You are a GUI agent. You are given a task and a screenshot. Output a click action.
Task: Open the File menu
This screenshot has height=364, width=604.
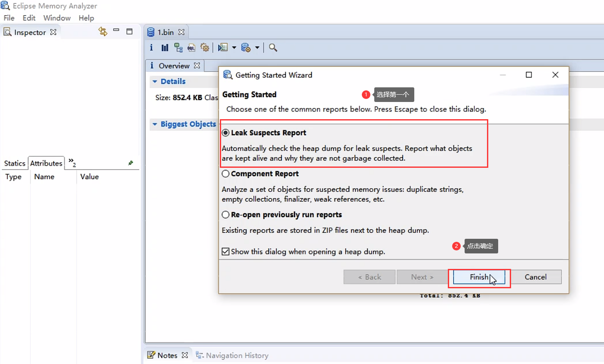pyautogui.click(x=9, y=18)
